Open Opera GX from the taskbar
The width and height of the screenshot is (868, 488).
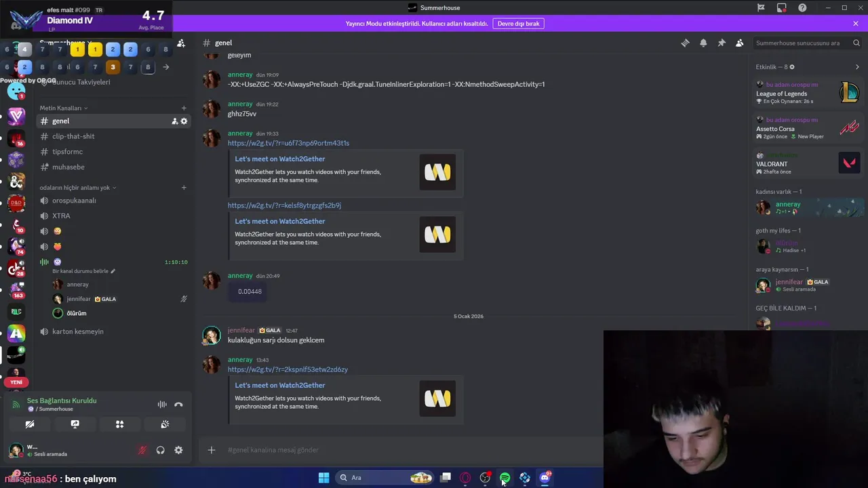465,478
